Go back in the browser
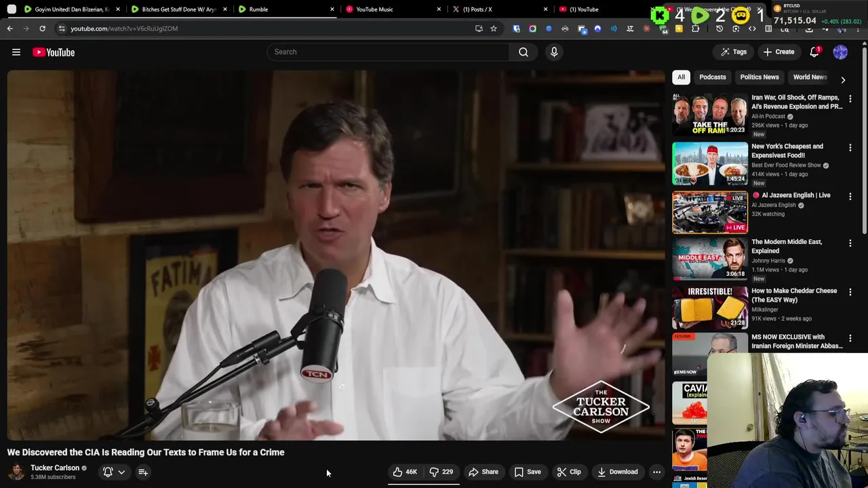The image size is (868, 488). 9,28
